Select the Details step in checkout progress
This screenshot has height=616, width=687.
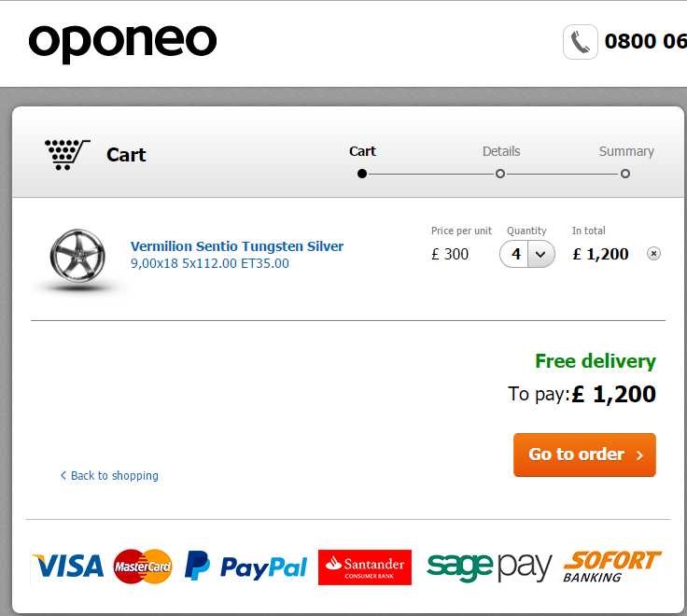500,173
